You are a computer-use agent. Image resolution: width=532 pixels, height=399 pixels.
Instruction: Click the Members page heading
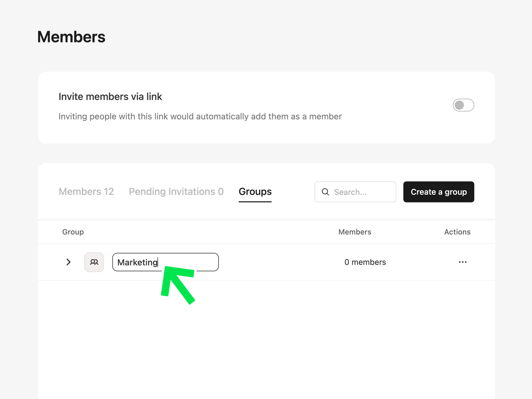[71, 37]
